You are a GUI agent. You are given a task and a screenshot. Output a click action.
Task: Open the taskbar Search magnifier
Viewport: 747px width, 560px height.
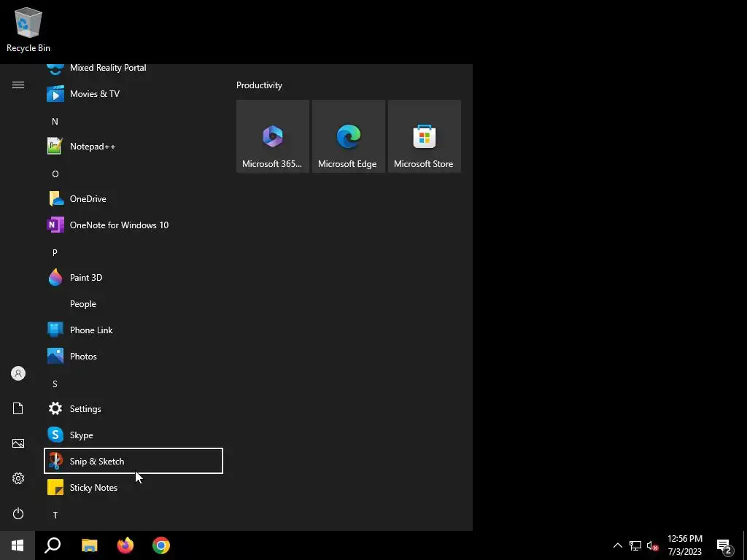(53, 545)
